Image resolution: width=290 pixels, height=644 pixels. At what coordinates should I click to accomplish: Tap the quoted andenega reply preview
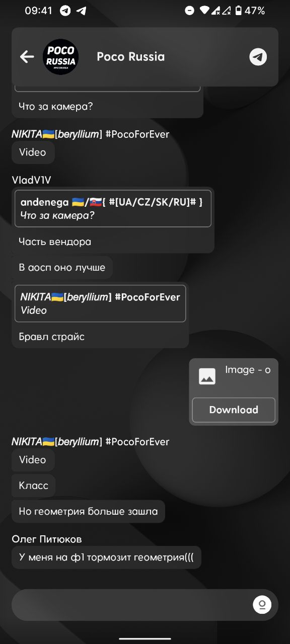113,209
